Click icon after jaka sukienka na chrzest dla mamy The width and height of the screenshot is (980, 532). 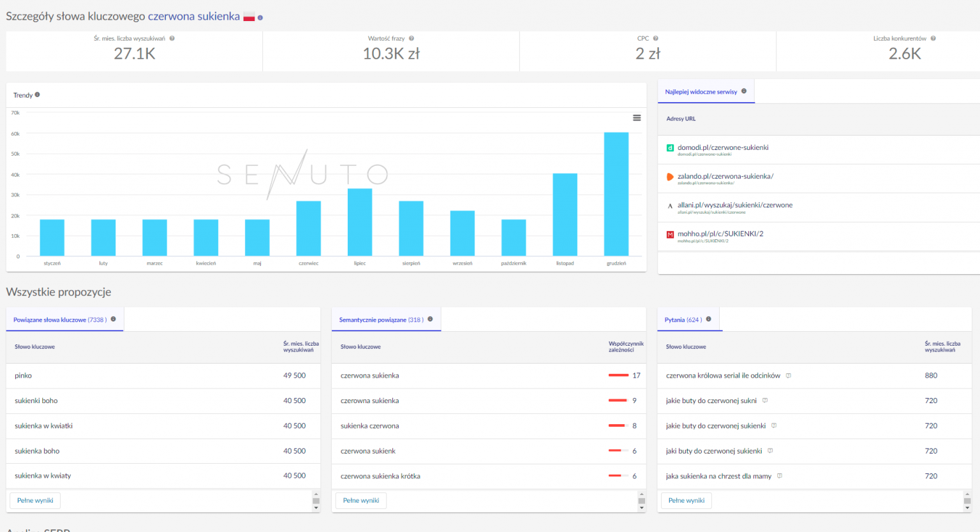(x=780, y=476)
